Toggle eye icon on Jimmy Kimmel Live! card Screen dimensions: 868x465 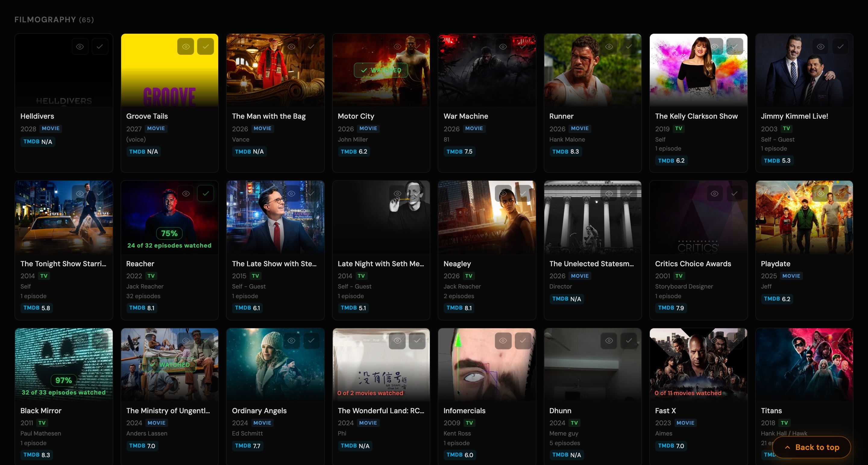click(x=820, y=46)
